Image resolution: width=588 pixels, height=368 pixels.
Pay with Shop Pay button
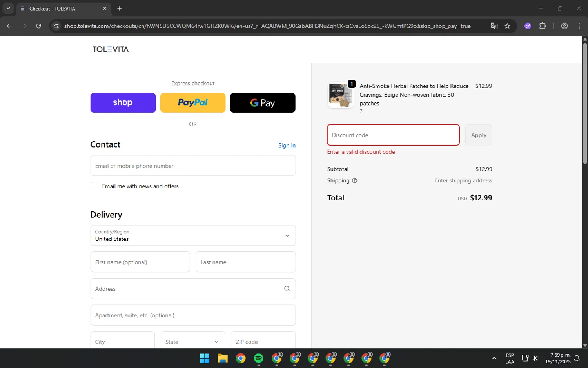point(123,103)
